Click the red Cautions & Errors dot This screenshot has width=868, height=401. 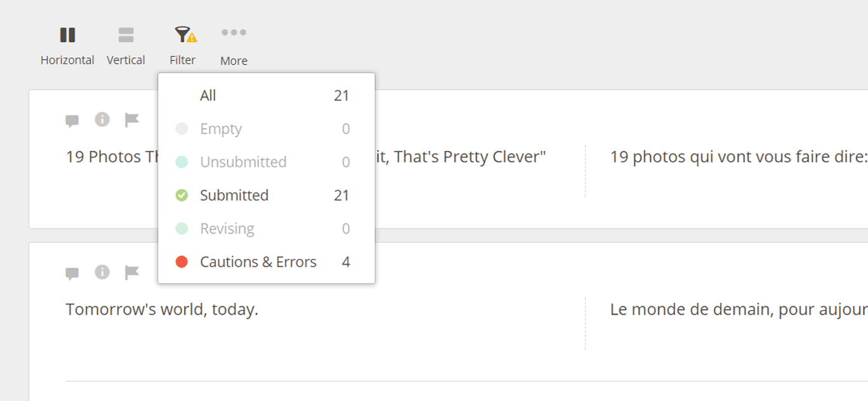pyautogui.click(x=181, y=262)
